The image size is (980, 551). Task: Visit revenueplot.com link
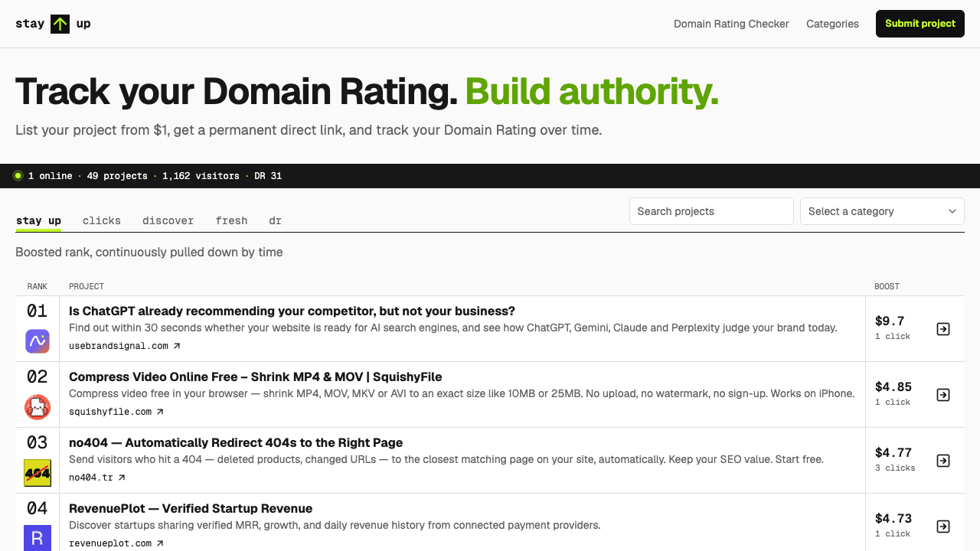(x=116, y=543)
